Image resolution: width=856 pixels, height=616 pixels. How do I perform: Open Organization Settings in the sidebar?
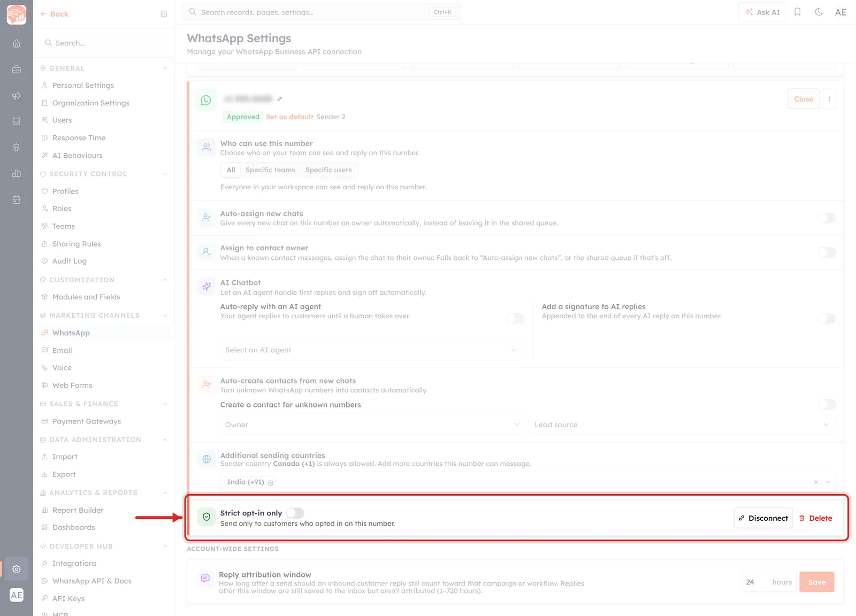[91, 103]
